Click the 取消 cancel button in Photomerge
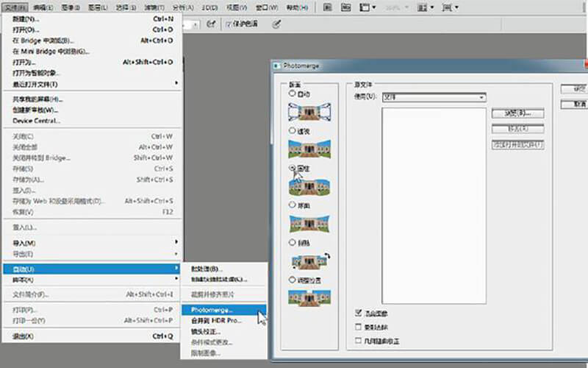588x368 pixels. [575, 105]
